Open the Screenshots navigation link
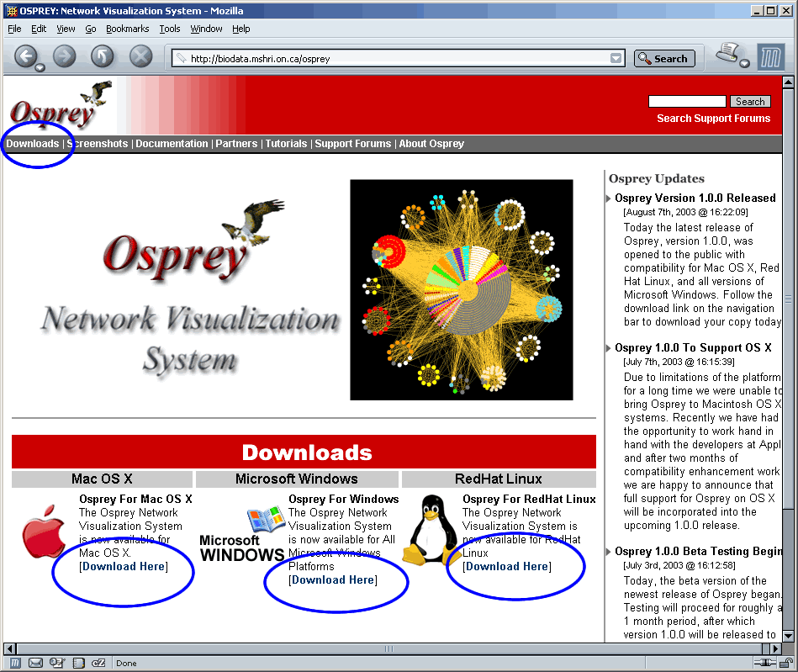 click(98, 144)
